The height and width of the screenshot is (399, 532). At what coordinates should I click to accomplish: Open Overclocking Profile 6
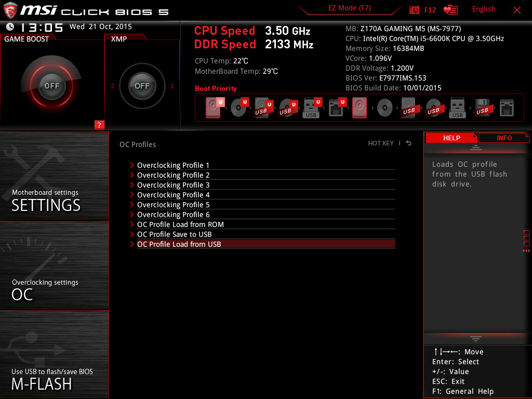click(x=266, y=215)
